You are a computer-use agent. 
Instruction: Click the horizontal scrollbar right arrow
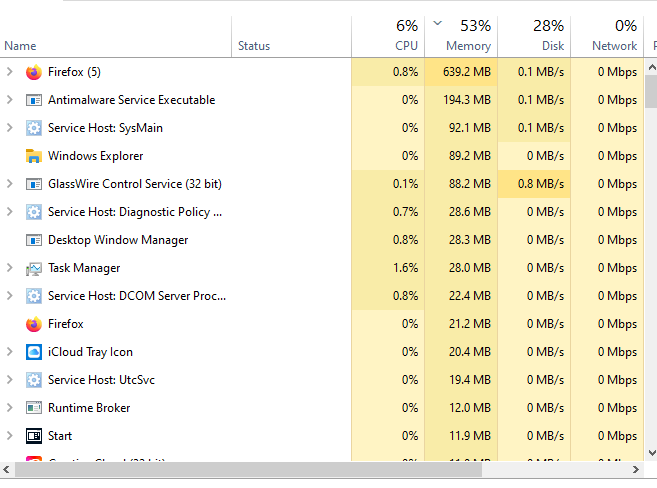point(636,470)
